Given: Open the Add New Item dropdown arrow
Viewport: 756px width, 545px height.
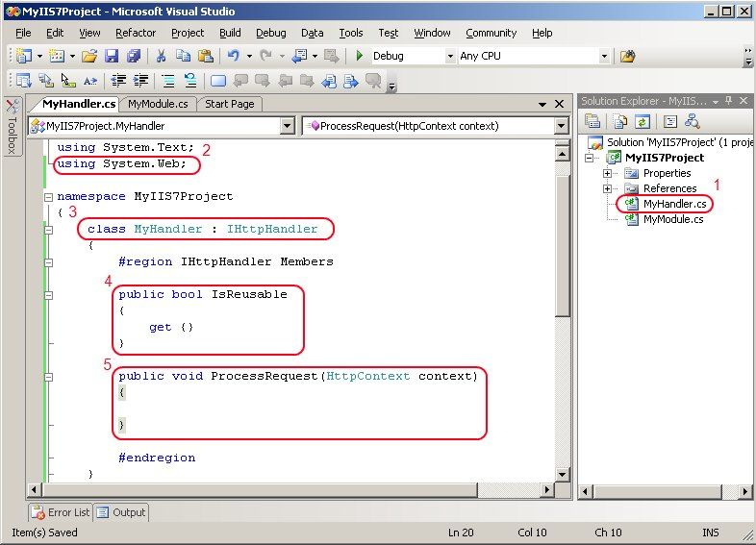Looking at the screenshot, I should pos(72,57).
